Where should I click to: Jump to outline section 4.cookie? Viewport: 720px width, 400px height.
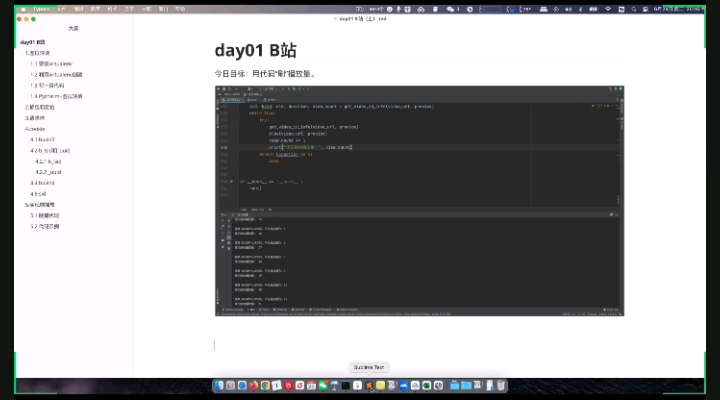coord(35,129)
